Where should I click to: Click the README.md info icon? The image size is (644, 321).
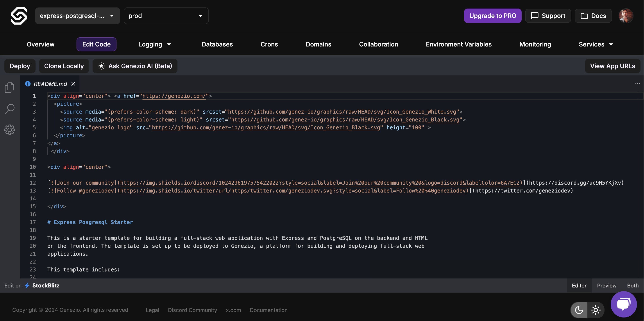(28, 84)
